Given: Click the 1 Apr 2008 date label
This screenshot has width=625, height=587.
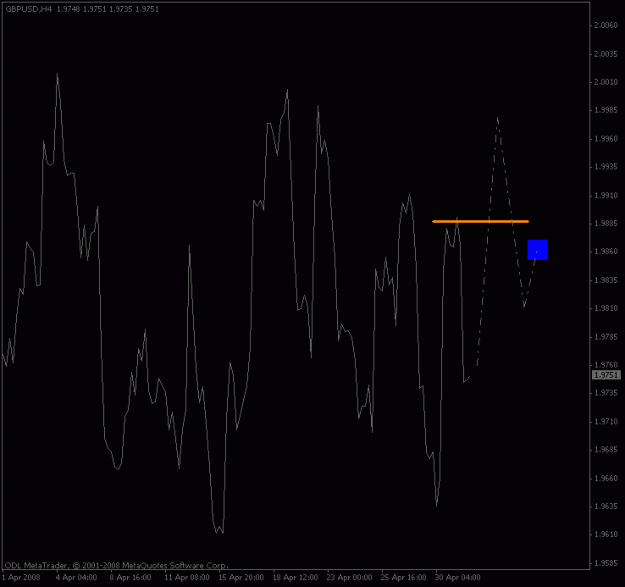Looking at the screenshot, I should tap(22, 577).
